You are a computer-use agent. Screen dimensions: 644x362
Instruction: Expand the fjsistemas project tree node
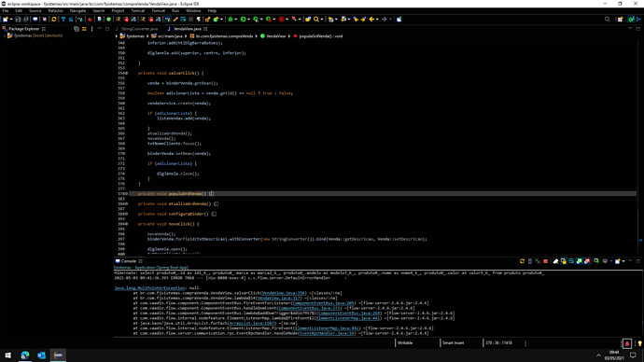pyautogui.click(x=5, y=35)
